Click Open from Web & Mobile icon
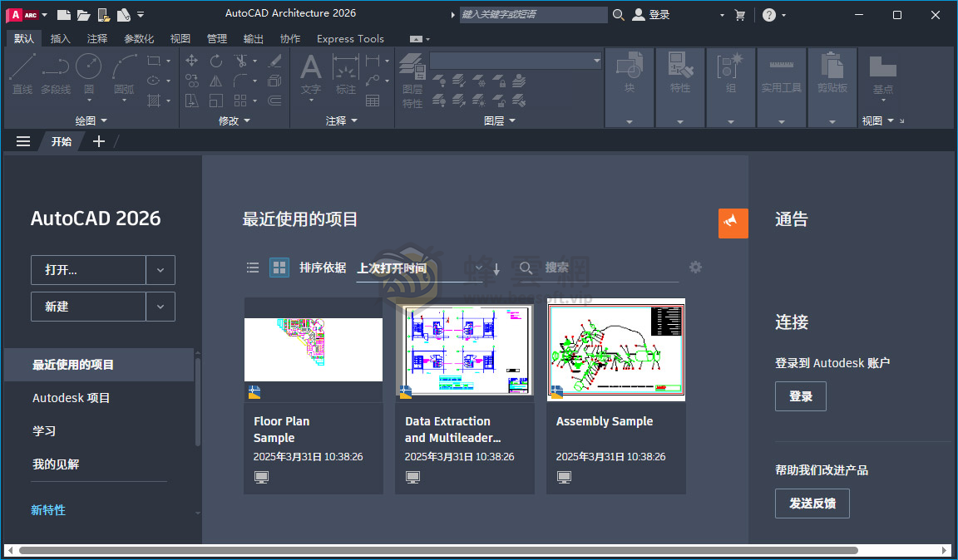This screenshot has height=560, width=958. click(x=104, y=15)
